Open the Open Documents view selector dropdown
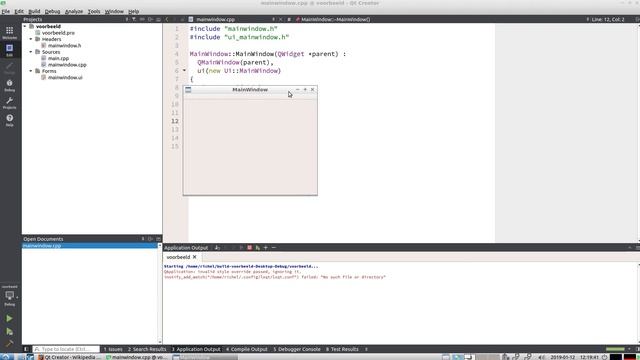The image size is (640, 360). tap(83, 239)
